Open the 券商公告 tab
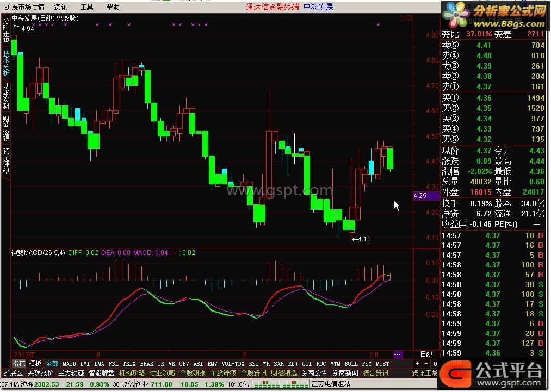This screenshot has width=551, height=392. tap(314, 372)
